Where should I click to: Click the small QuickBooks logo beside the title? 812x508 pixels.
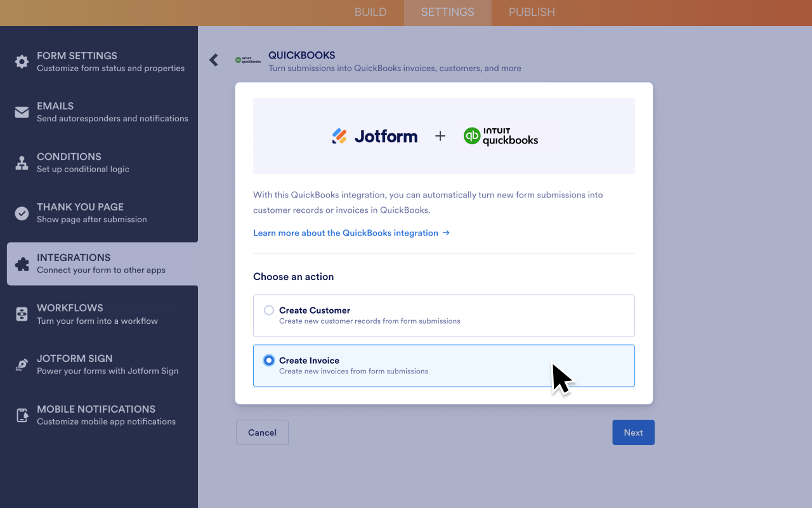click(x=248, y=60)
